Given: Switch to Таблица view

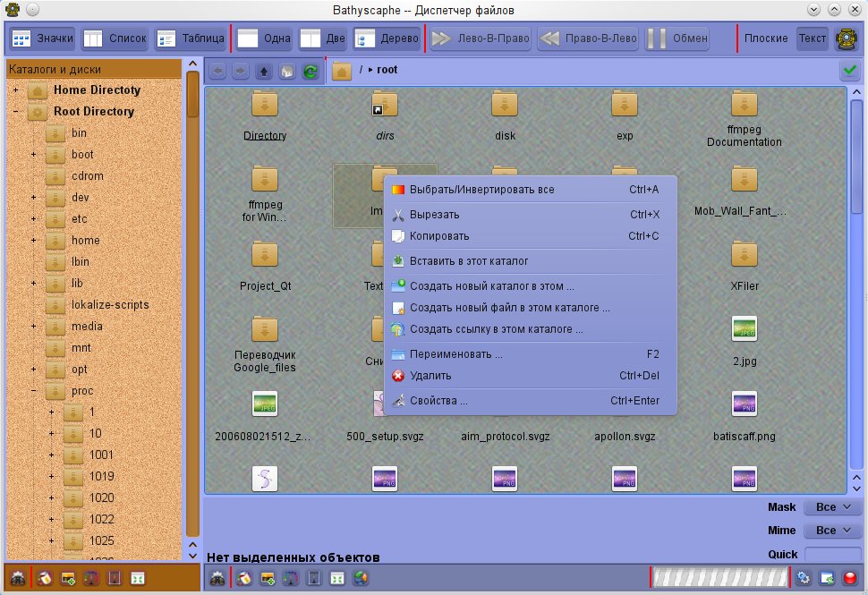Looking at the screenshot, I should tap(191, 38).
